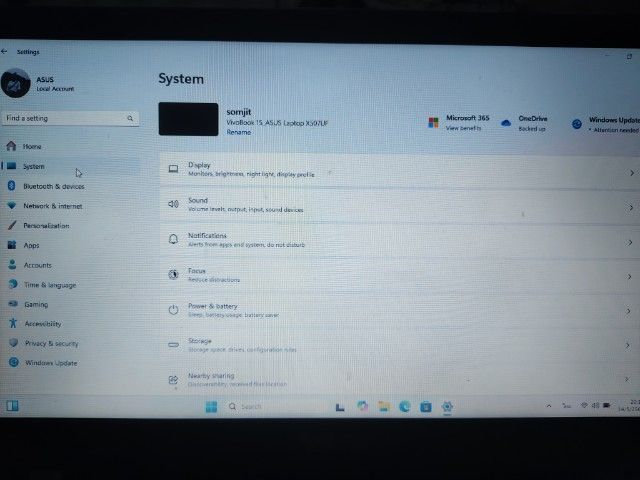The height and width of the screenshot is (480, 640).
Task: Go back with the Settings back arrow
Action: pyautogui.click(x=4, y=51)
